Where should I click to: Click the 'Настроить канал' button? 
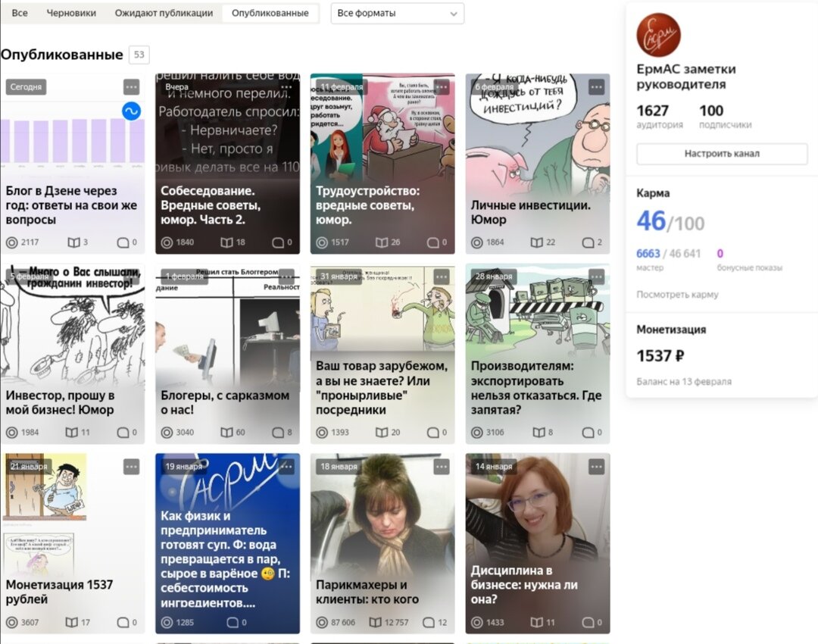(722, 154)
